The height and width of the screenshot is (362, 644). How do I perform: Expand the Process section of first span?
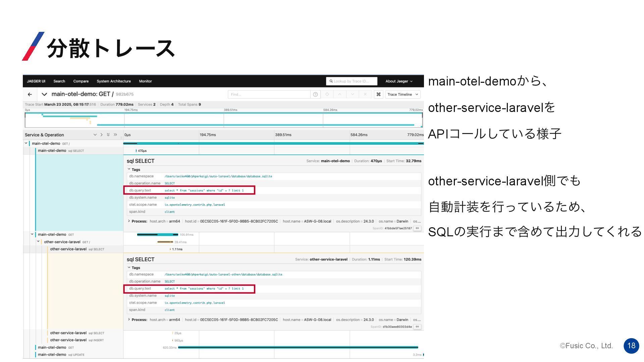pos(129,221)
